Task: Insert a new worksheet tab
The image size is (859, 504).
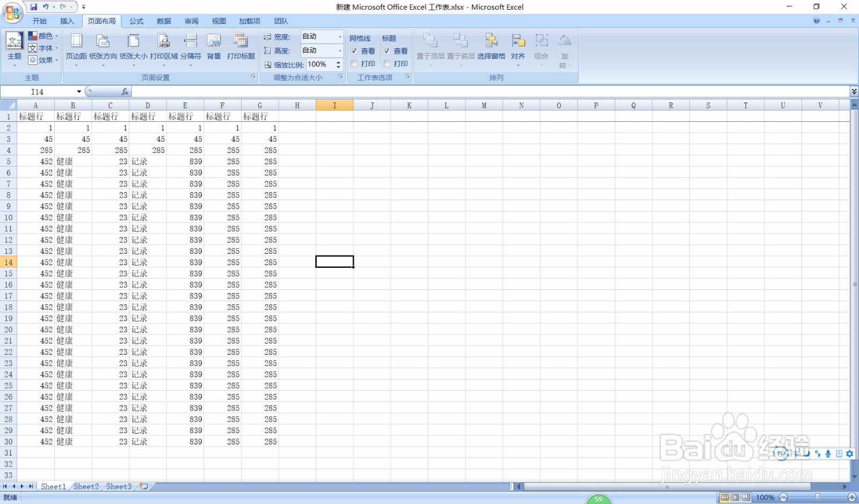Action: [x=144, y=486]
